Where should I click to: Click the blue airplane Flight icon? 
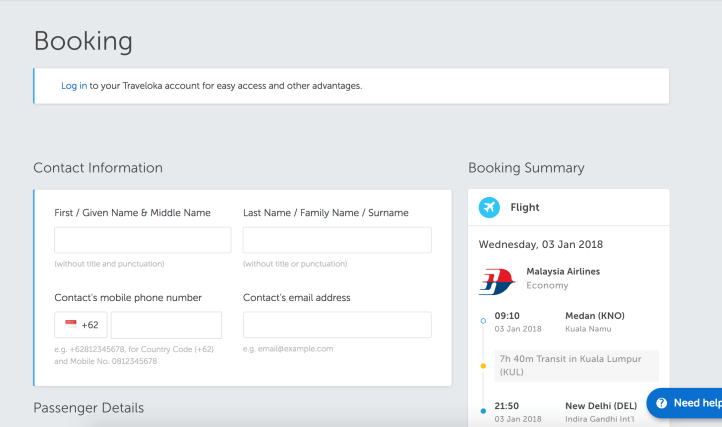pos(489,207)
